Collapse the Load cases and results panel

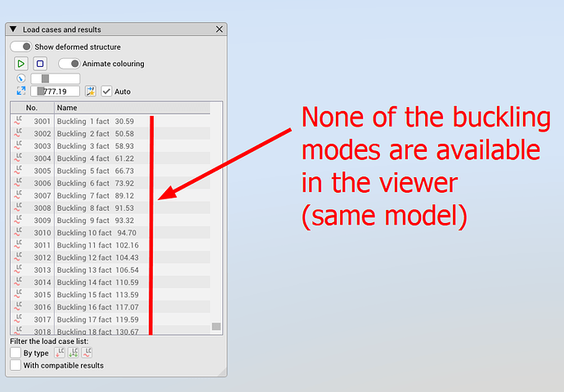13,29
